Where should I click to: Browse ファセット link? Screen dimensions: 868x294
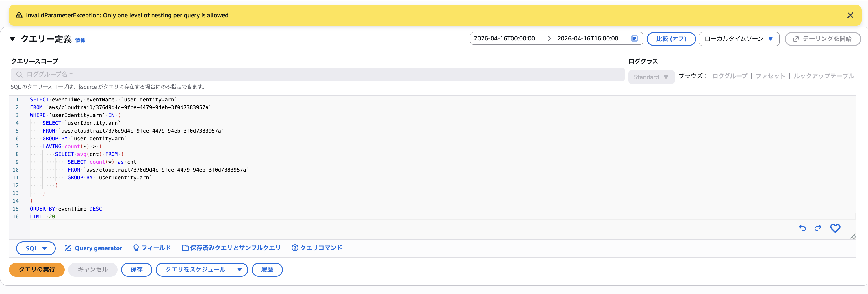click(770, 76)
